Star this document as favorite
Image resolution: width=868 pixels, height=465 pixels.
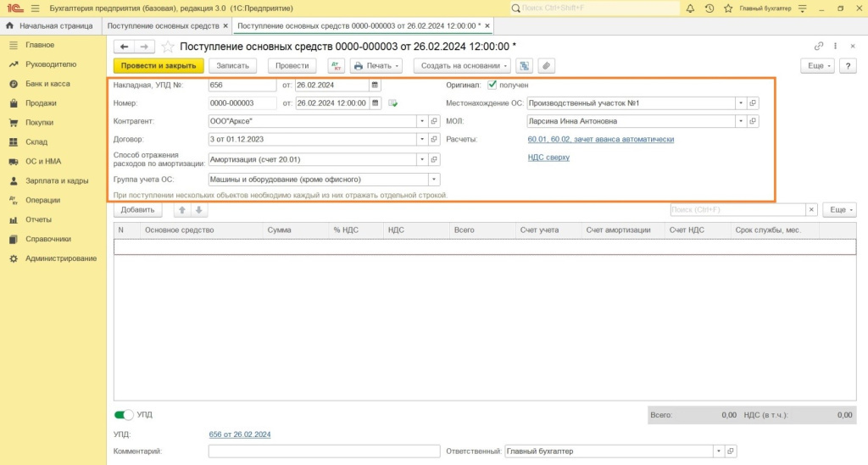coord(168,47)
